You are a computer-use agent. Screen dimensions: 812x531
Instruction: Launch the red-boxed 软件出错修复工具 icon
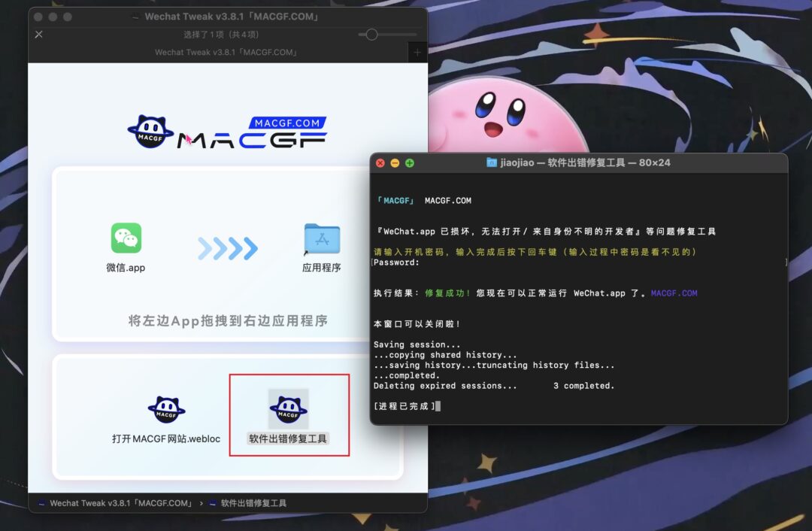click(x=289, y=408)
